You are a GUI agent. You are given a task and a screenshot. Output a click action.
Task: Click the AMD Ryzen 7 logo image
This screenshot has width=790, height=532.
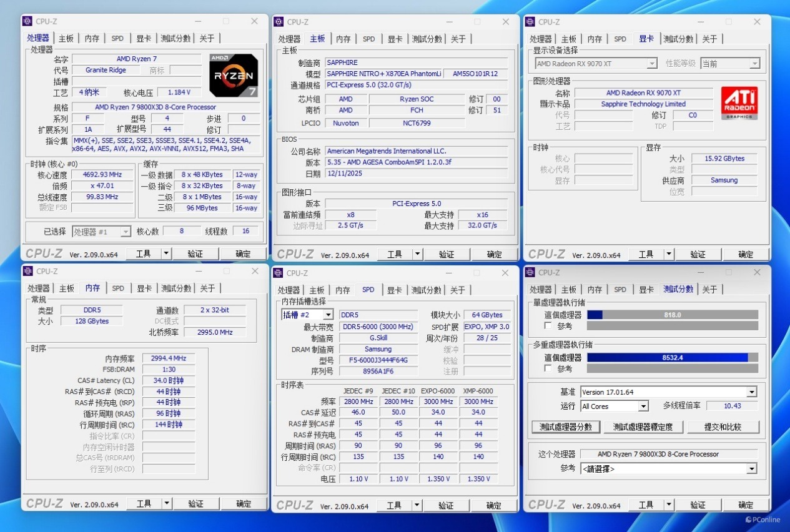pos(234,75)
